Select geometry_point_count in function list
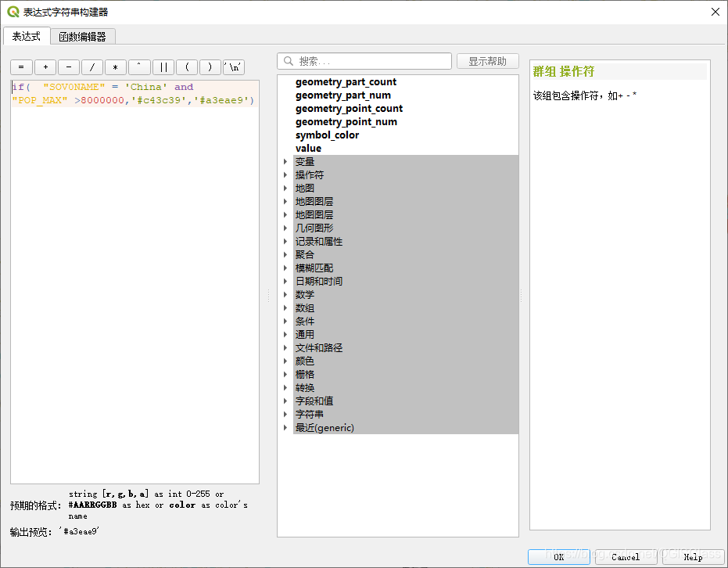728x568 pixels. click(349, 109)
